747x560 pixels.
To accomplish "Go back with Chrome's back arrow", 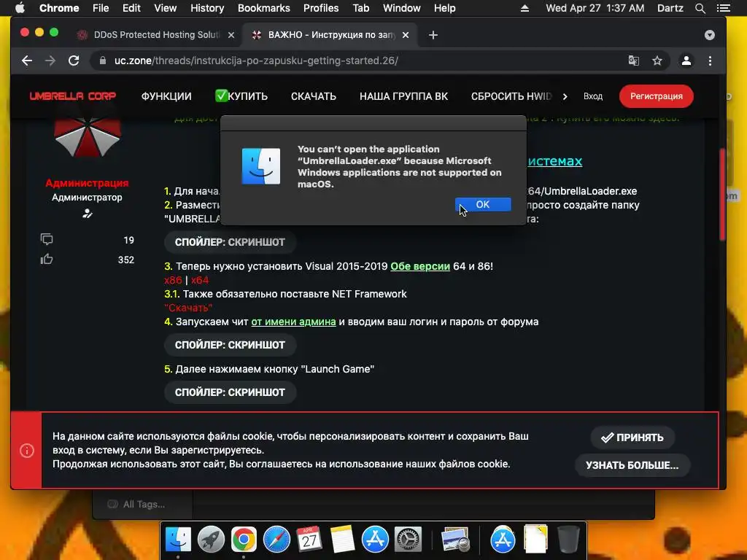I will coord(27,61).
